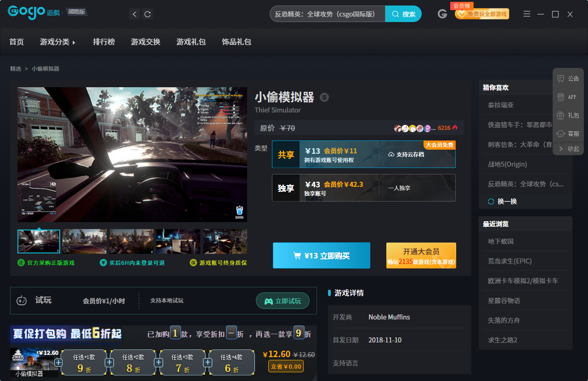Click 立即试玩 trial button
The height and width of the screenshot is (381, 588).
click(283, 301)
